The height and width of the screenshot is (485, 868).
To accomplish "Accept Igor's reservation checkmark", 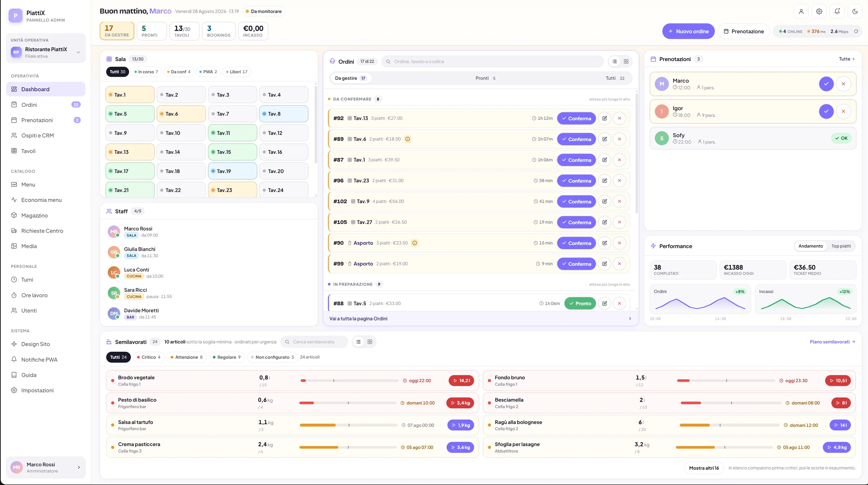I will tap(826, 111).
